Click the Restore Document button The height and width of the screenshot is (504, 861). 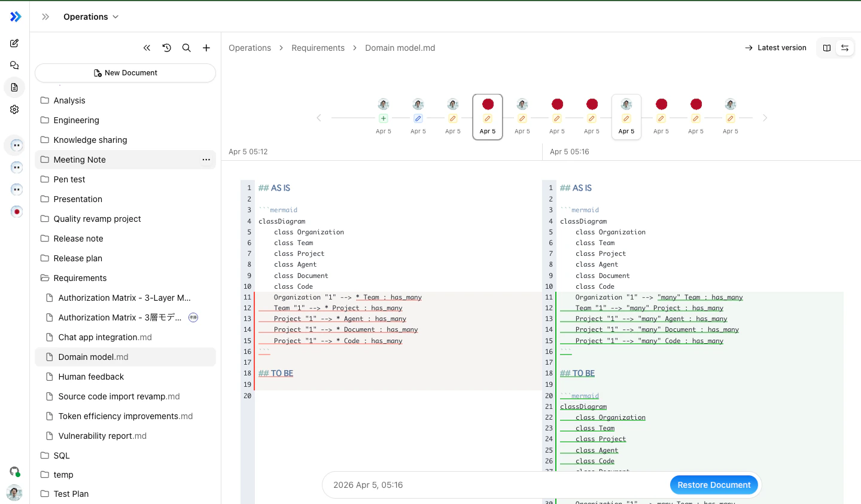[714, 485]
